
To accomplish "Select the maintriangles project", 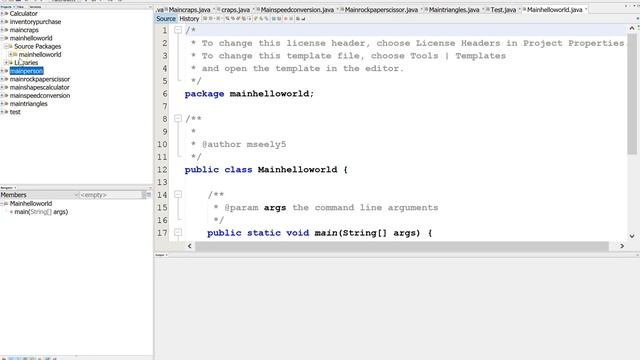I will click(28, 103).
